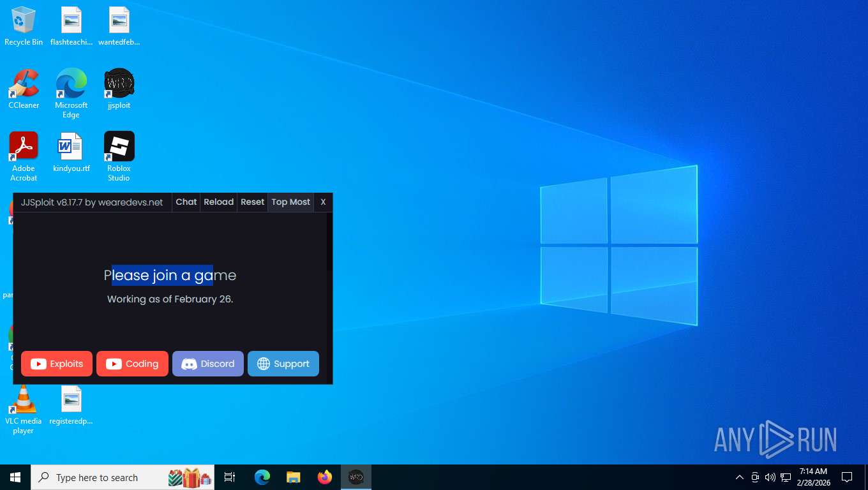Open the Support web button

pyautogui.click(x=283, y=364)
